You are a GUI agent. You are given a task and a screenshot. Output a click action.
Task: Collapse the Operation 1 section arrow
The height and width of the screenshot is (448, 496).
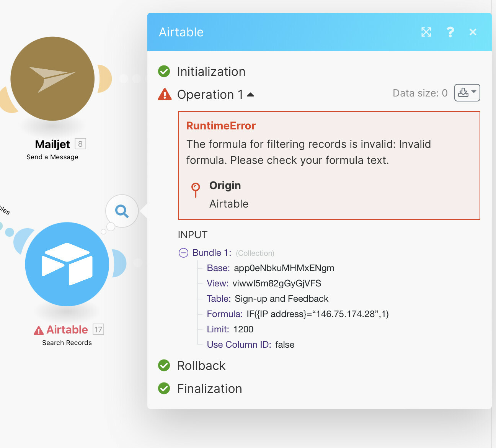pyautogui.click(x=250, y=95)
